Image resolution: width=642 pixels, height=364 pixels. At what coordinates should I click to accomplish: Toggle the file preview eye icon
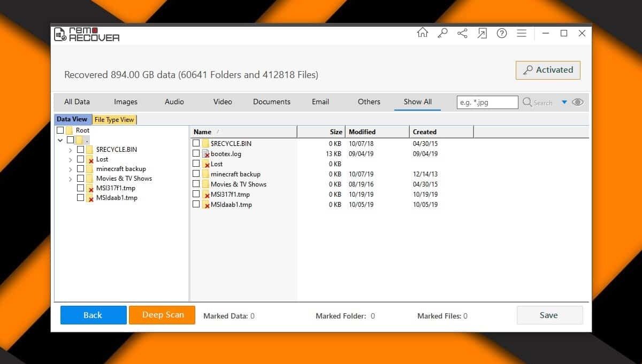pyautogui.click(x=578, y=102)
